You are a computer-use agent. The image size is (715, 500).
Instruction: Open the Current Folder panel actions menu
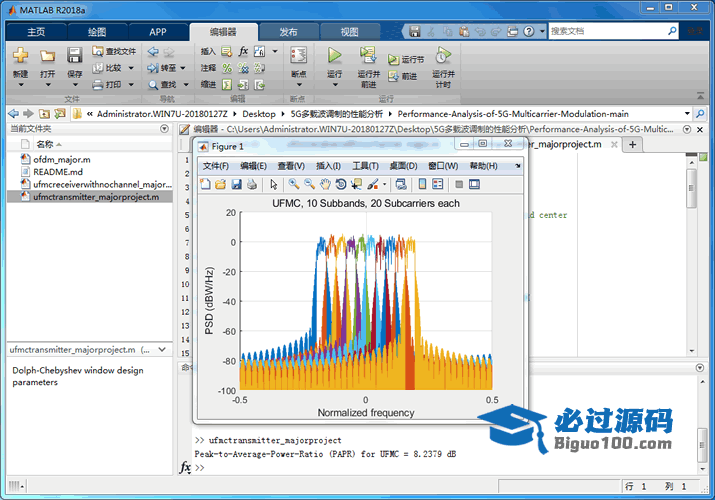click(x=165, y=129)
